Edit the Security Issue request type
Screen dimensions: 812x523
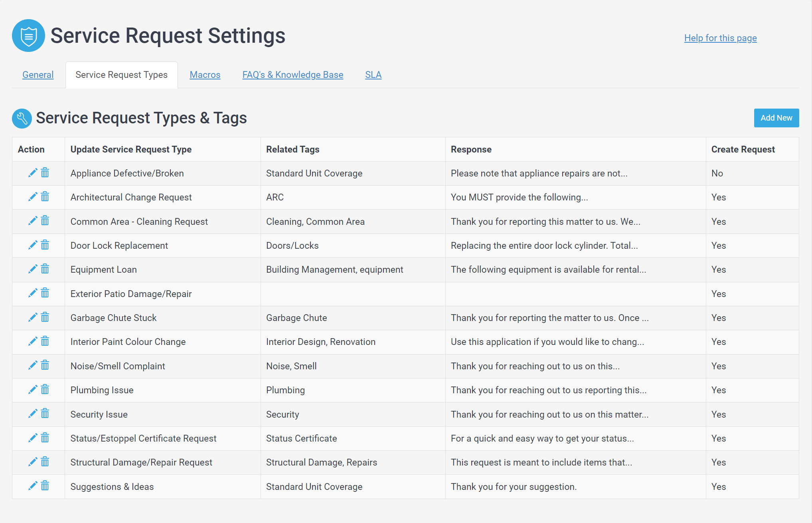pyautogui.click(x=32, y=414)
